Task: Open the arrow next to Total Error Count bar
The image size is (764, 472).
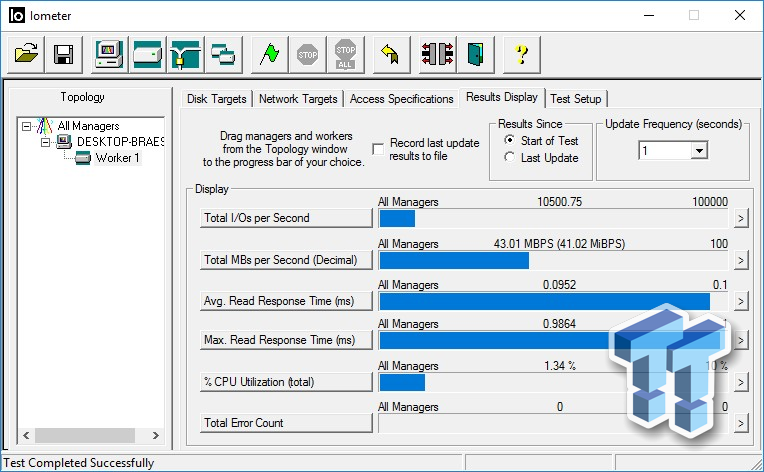Action: 741,423
